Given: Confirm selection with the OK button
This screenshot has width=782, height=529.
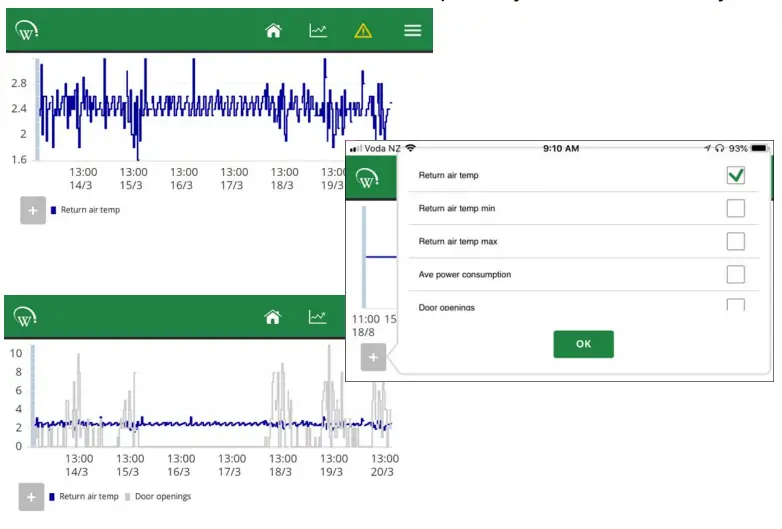Looking at the screenshot, I should [584, 344].
